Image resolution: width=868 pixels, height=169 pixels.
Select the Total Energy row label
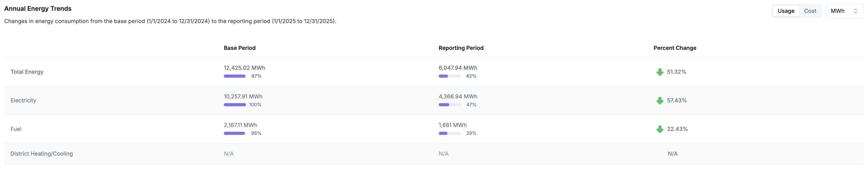point(27,72)
